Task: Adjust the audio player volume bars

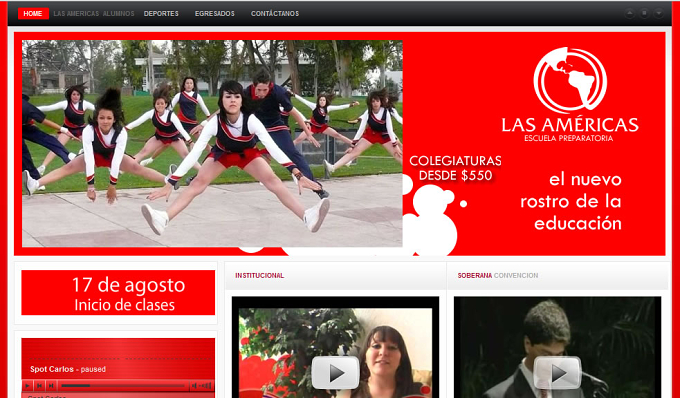Action: pyautogui.click(x=206, y=385)
